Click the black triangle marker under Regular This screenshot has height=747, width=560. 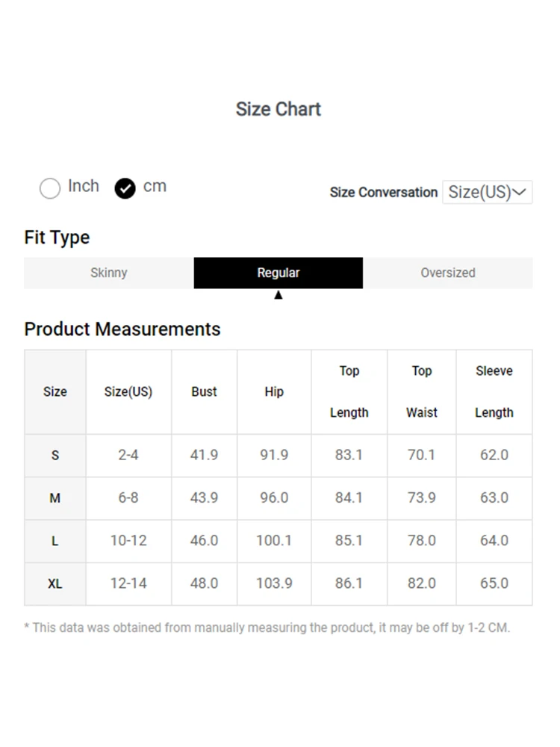pyautogui.click(x=279, y=295)
